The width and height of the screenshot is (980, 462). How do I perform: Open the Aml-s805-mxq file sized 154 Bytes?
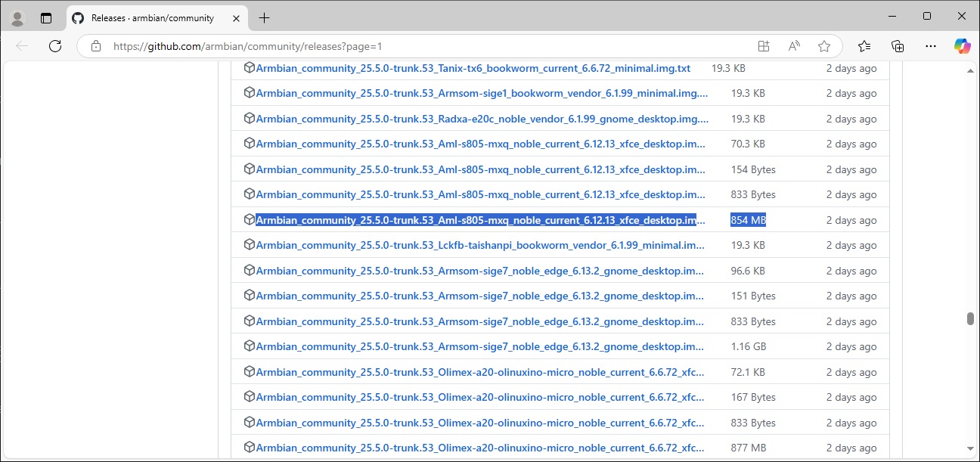pyautogui.click(x=481, y=169)
